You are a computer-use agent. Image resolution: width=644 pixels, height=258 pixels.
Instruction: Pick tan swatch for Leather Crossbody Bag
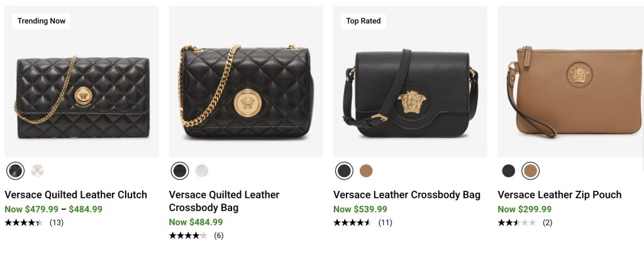(x=366, y=170)
